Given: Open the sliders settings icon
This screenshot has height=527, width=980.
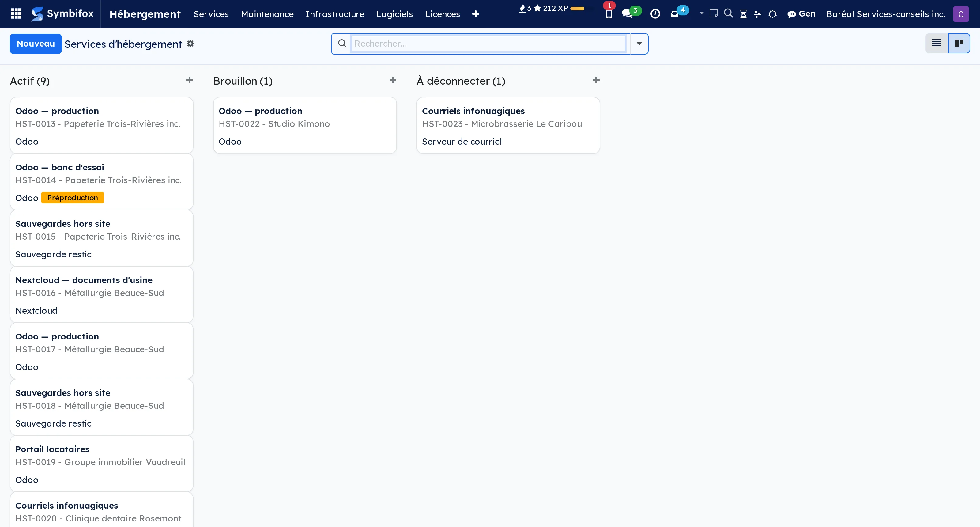Looking at the screenshot, I should (x=757, y=14).
